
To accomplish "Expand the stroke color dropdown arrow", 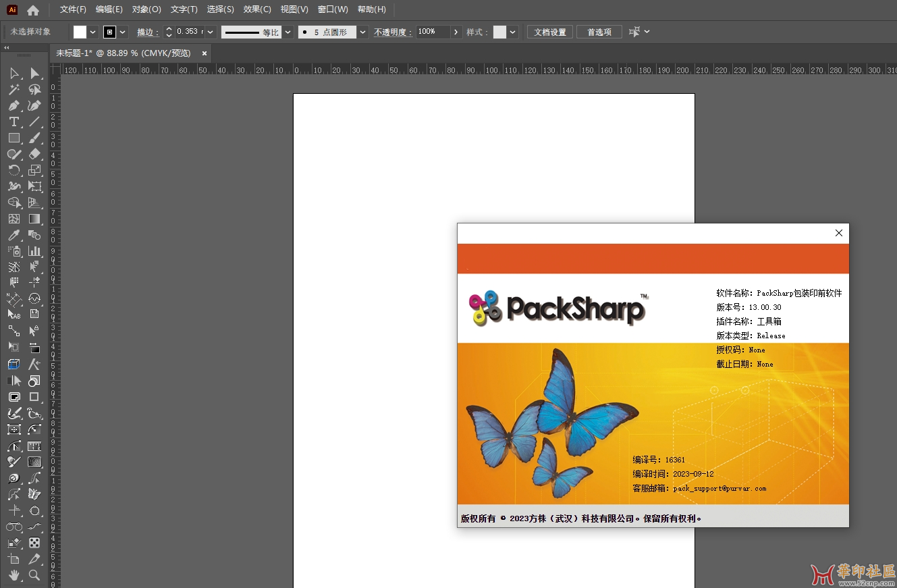I will [x=123, y=32].
